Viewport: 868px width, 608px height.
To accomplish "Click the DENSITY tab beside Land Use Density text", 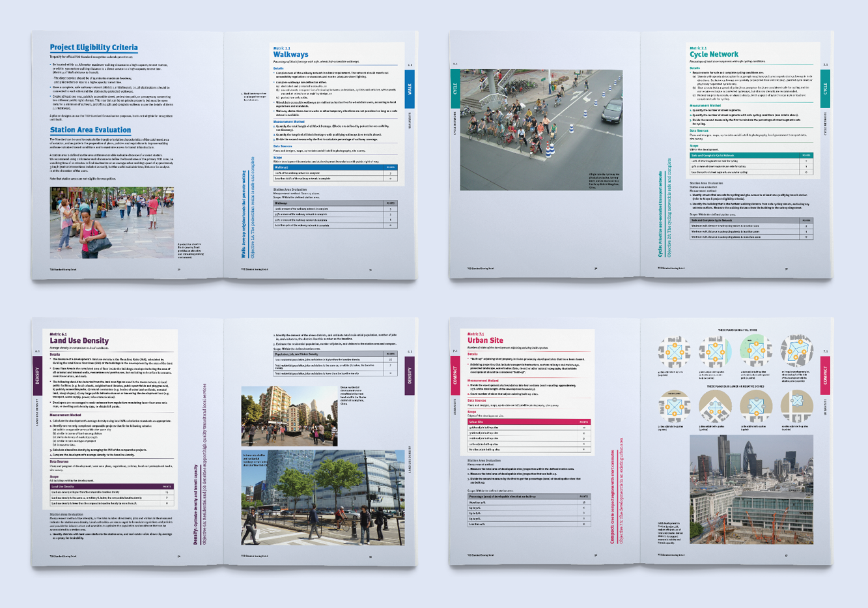I will [x=38, y=377].
